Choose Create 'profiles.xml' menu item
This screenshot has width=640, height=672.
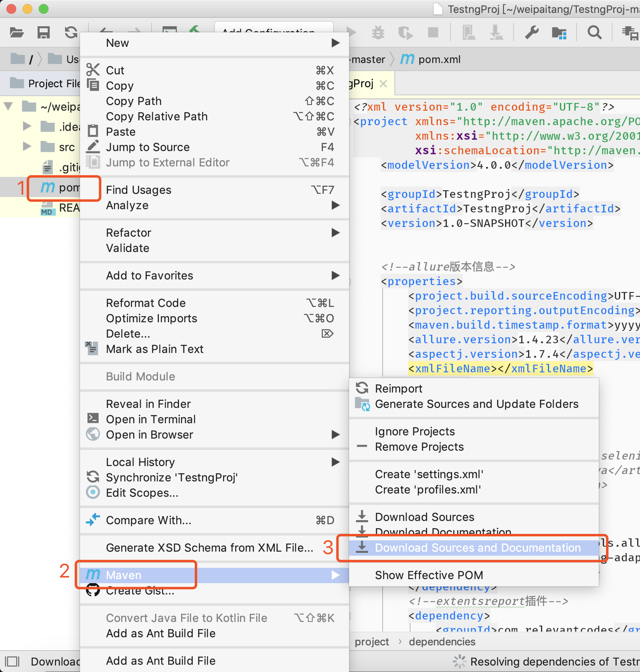[x=474, y=489]
